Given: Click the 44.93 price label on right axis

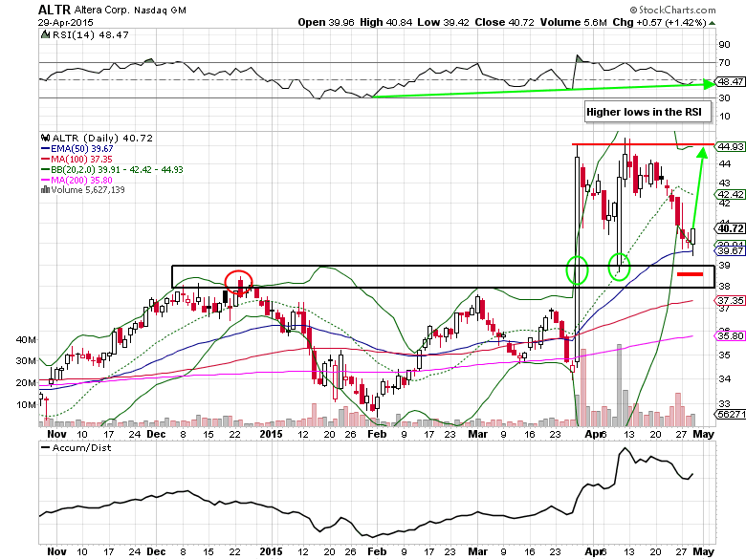Looking at the screenshot, I should pyautogui.click(x=731, y=146).
